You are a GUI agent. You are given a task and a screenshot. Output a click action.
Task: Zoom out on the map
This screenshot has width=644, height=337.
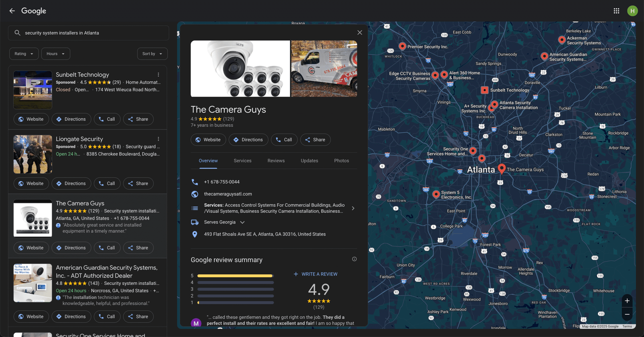[x=627, y=314]
